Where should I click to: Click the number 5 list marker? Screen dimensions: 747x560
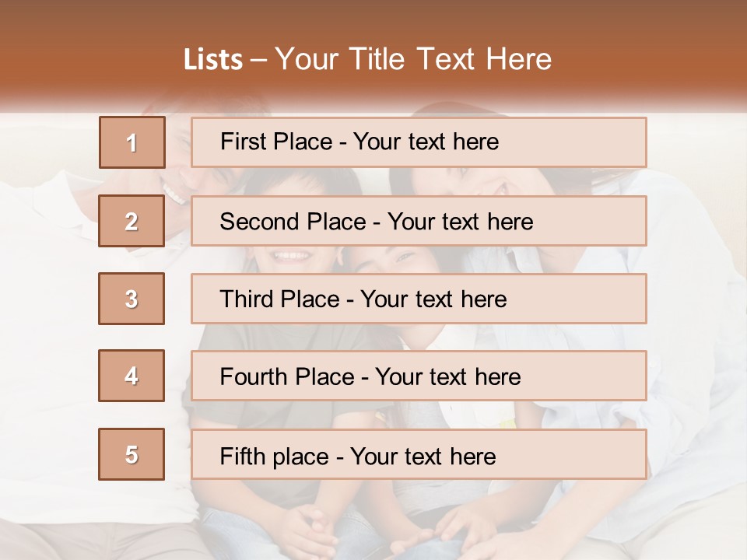pos(132,454)
